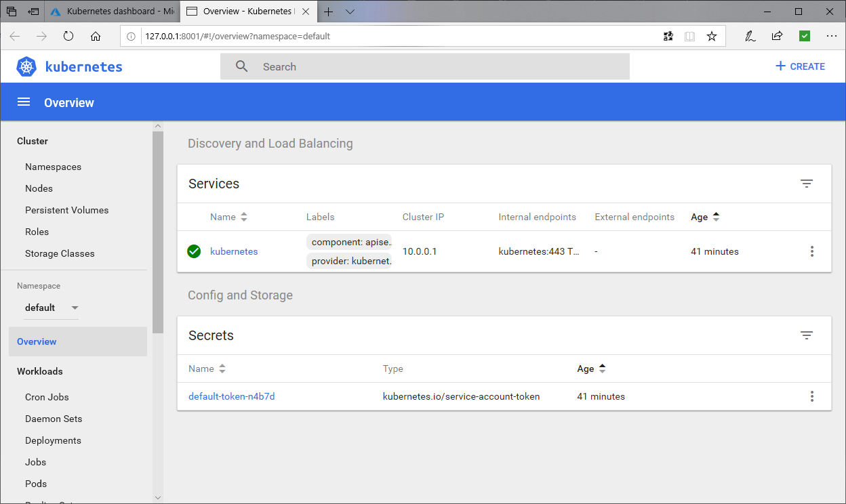Viewport: 846px width, 504px height.
Task: Go to Daemon Sets
Action: tap(54, 419)
